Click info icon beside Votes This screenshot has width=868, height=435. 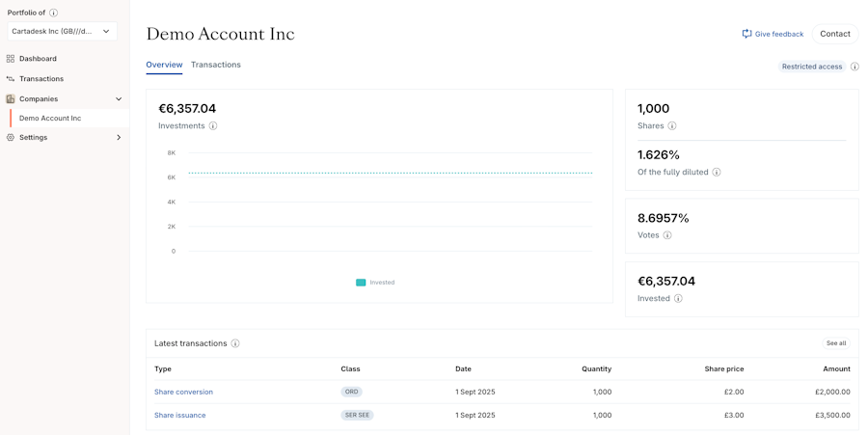[667, 235]
